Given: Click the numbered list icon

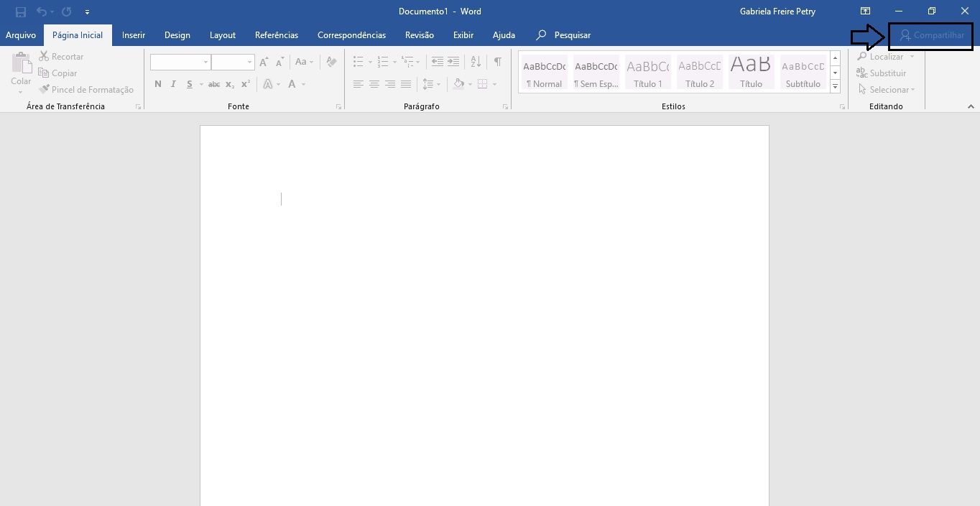Looking at the screenshot, I should 383,62.
